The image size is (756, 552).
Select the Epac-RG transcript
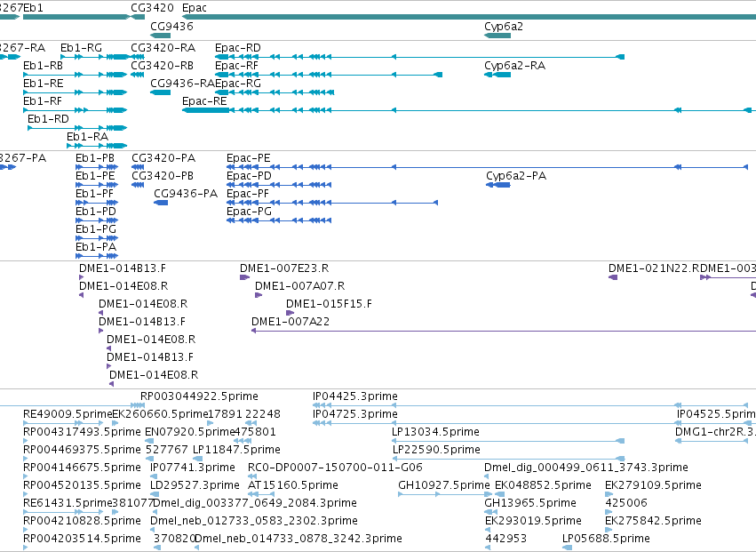tap(275, 92)
